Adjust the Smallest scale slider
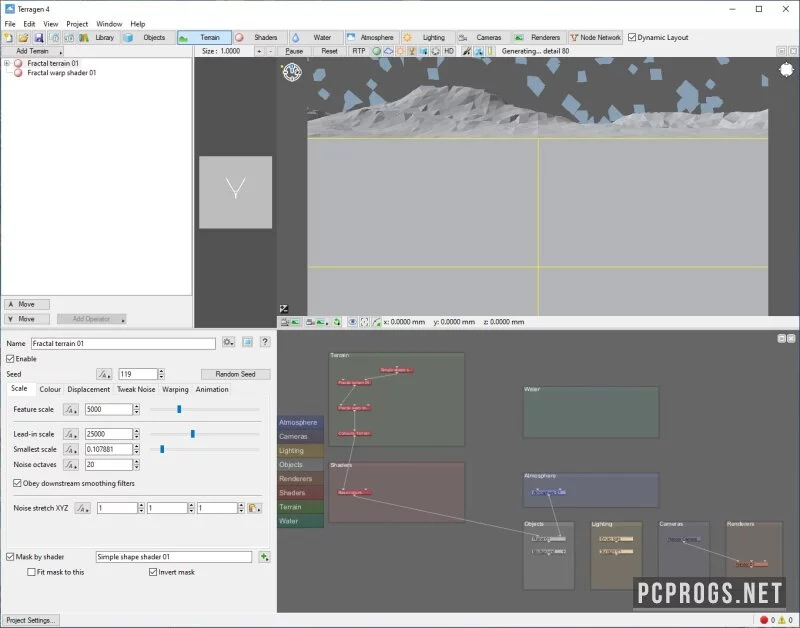800x628 pixels. coord(162,449)
